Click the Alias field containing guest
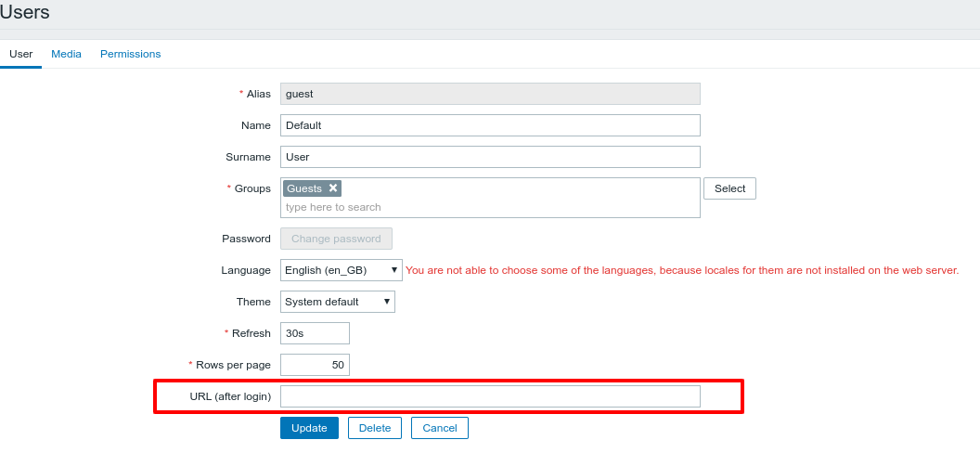Viewport: 980px width, 453px height. 490,94
